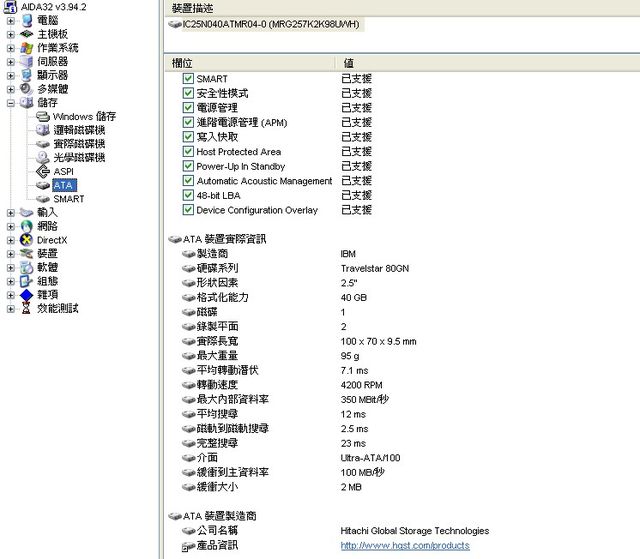Expand the DirectX tree node
This screenshot has width=640, height=559.
click(x=11, y=240)
